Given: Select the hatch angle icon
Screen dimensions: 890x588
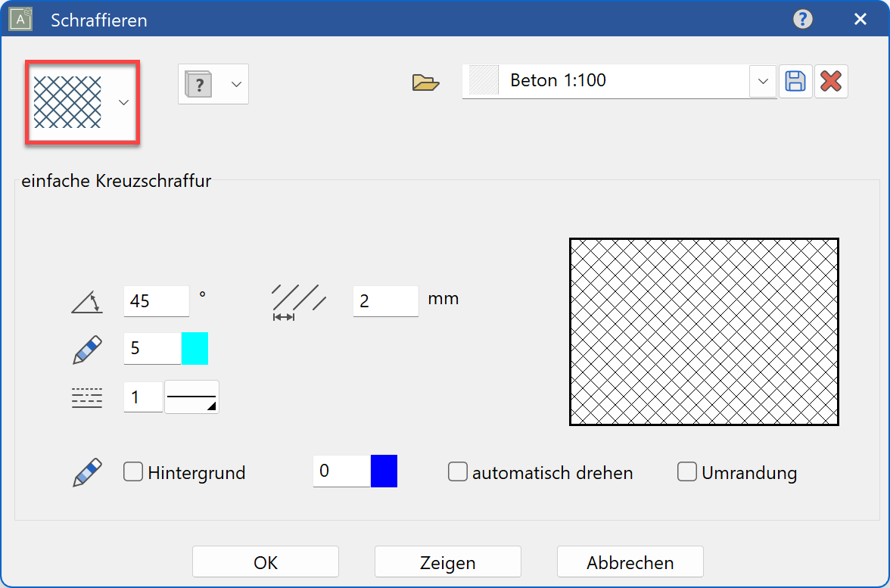Looking at the screenshot, I should tap(86, 300).
